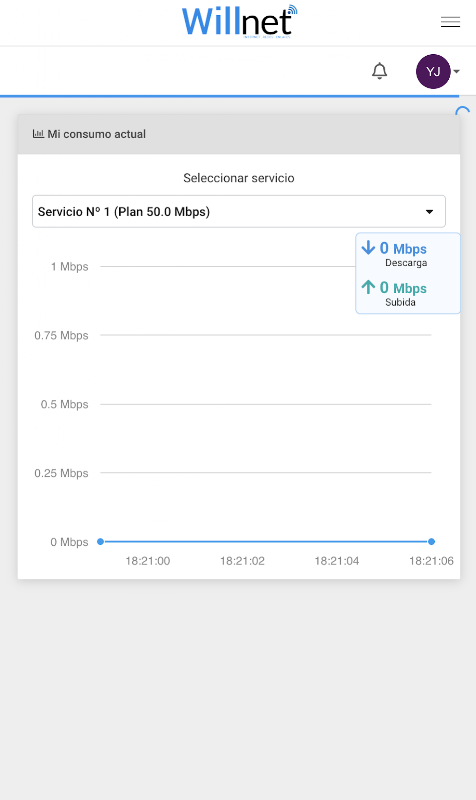
Task: Click the Mi consumo actual header
Action: [239, 134]
